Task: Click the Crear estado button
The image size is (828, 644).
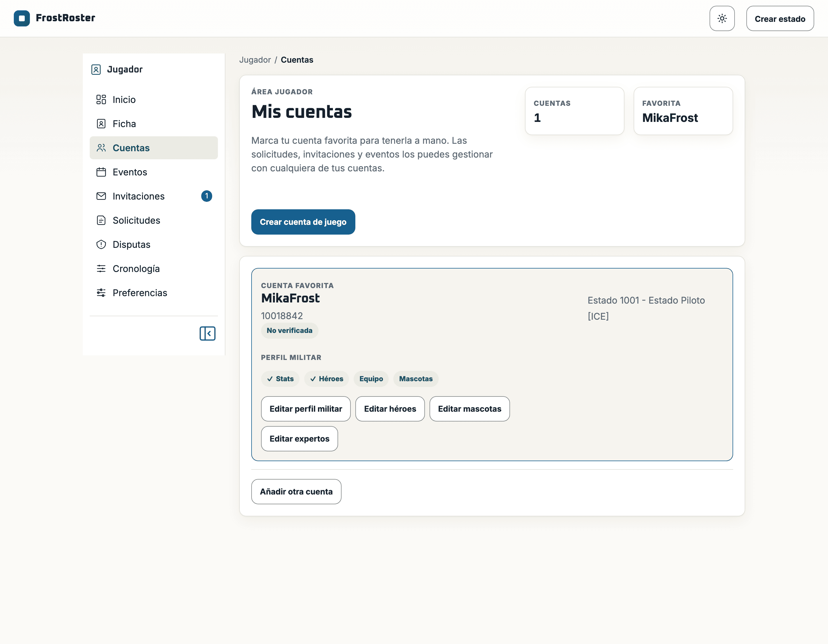Action: point(780,19)
